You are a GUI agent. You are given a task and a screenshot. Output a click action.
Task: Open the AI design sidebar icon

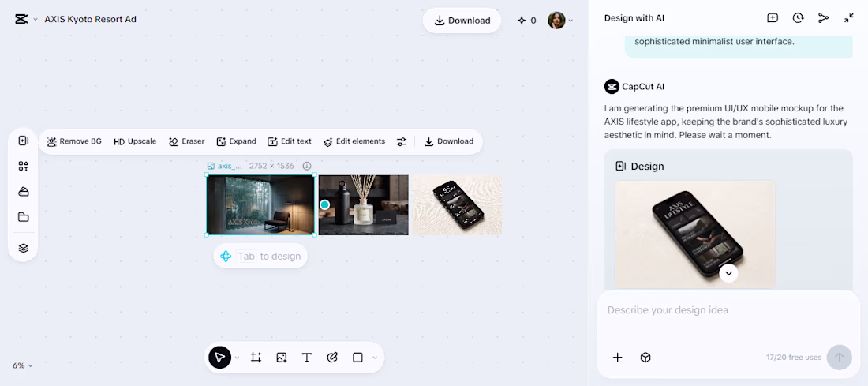pyautogui.click(x=23, y=141)
